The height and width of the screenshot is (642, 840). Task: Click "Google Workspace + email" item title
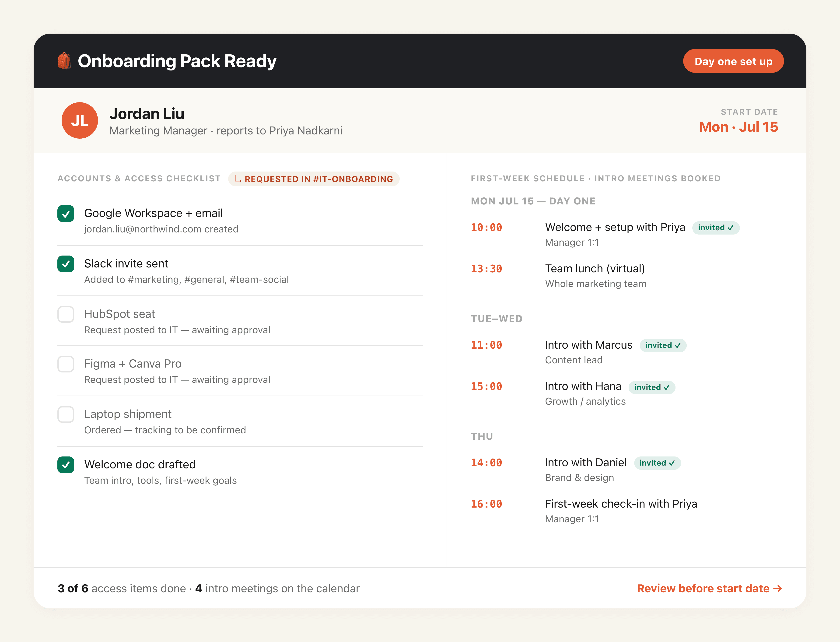[153, 213]
